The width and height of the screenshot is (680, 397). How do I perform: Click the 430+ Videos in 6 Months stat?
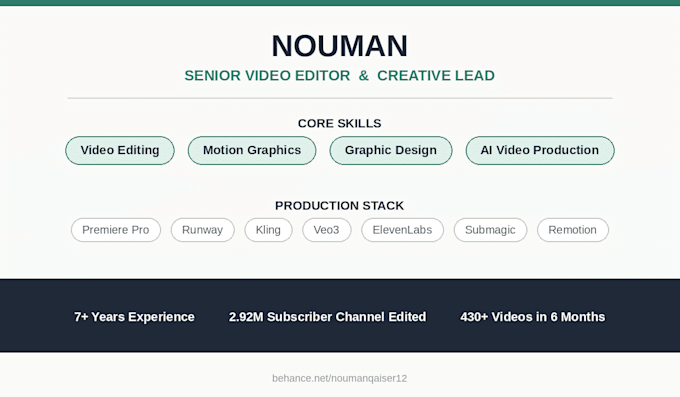533,317
